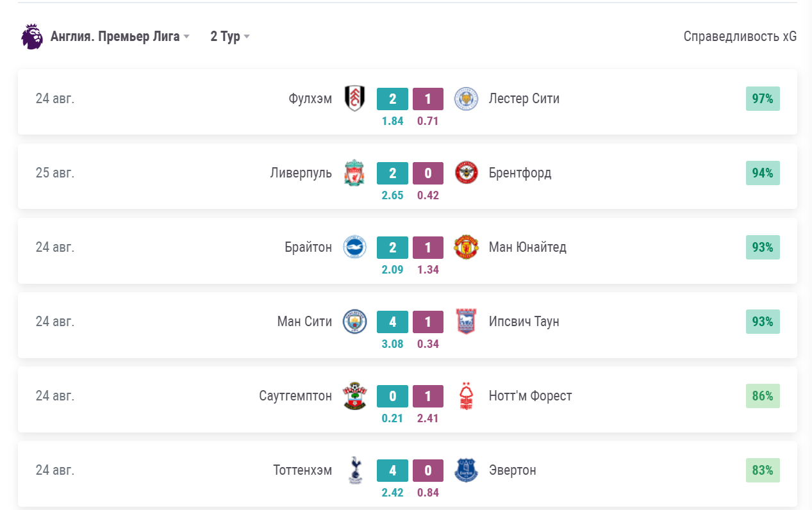Click the 83% fairness badge for Tottenham match
812x510 pixels.
763,470
